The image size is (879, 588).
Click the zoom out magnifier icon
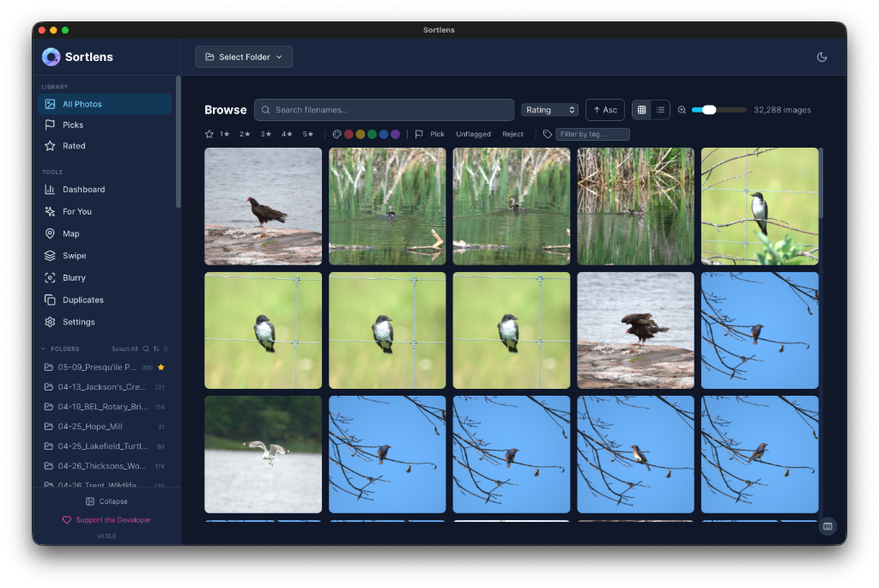(x=682, y=110)
